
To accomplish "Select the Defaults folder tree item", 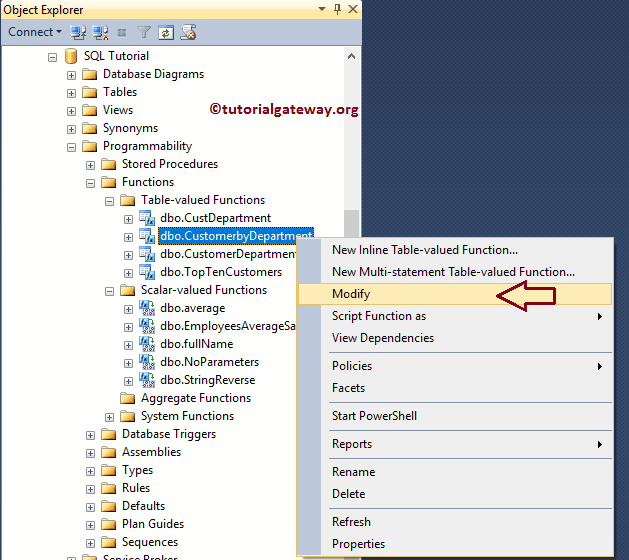I will point(143,506).
